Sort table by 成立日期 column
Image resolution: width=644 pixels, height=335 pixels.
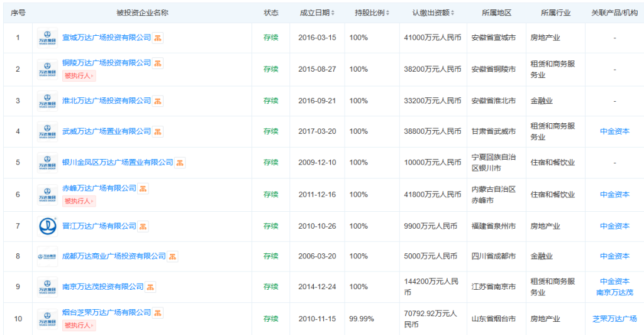click(x=317, y=13)
